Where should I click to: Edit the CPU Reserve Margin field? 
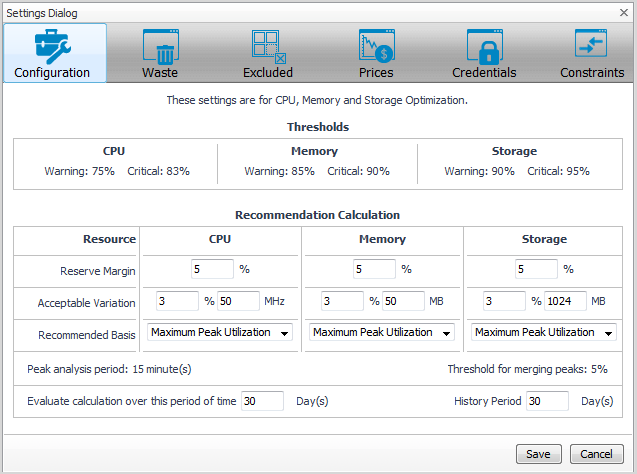pyautogui.click(x=211, y=269)
